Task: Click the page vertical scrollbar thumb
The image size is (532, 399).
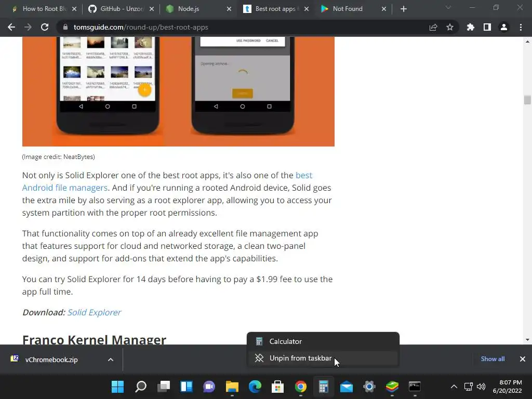Action: pos(527,100)
